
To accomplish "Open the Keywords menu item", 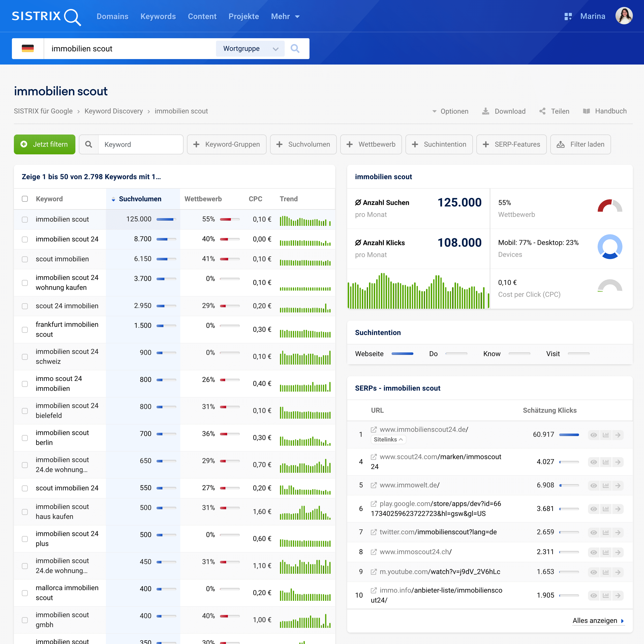I will (158, 16).
